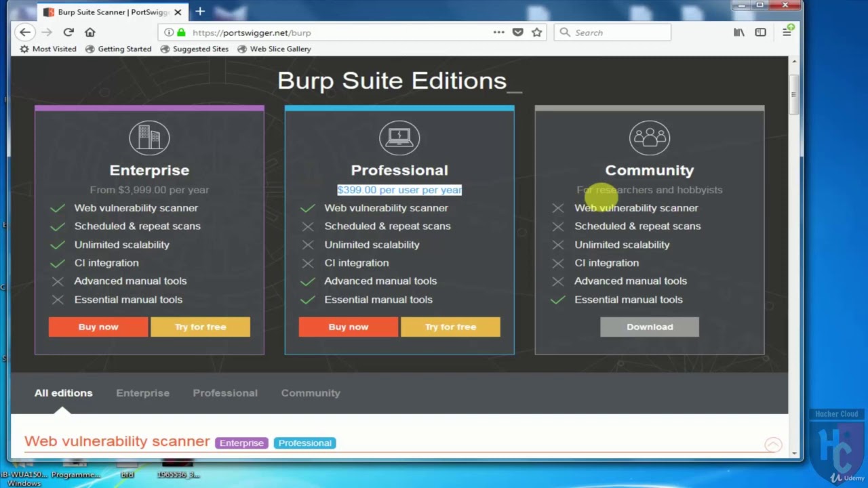The height and width of the screenshot is (488, 868).
Task: Switch to the Enterprise comparison tab
Action: 143,393
